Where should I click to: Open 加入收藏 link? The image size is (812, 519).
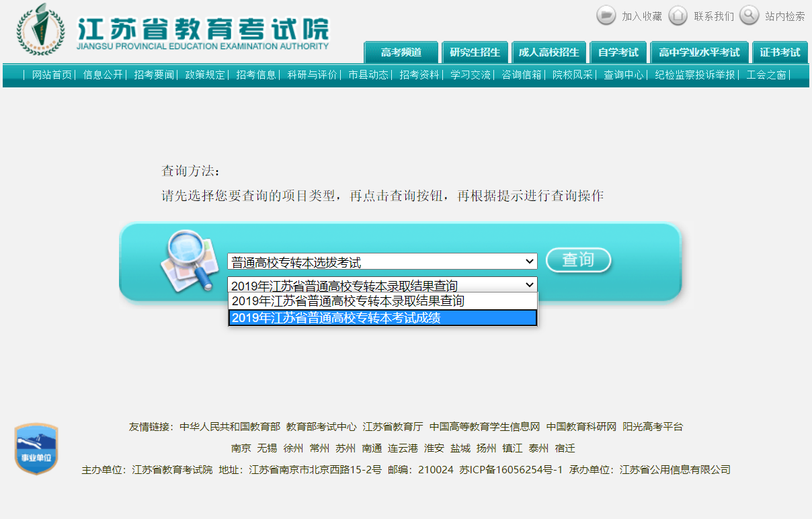pyautogui.click(x=642, y=16)
